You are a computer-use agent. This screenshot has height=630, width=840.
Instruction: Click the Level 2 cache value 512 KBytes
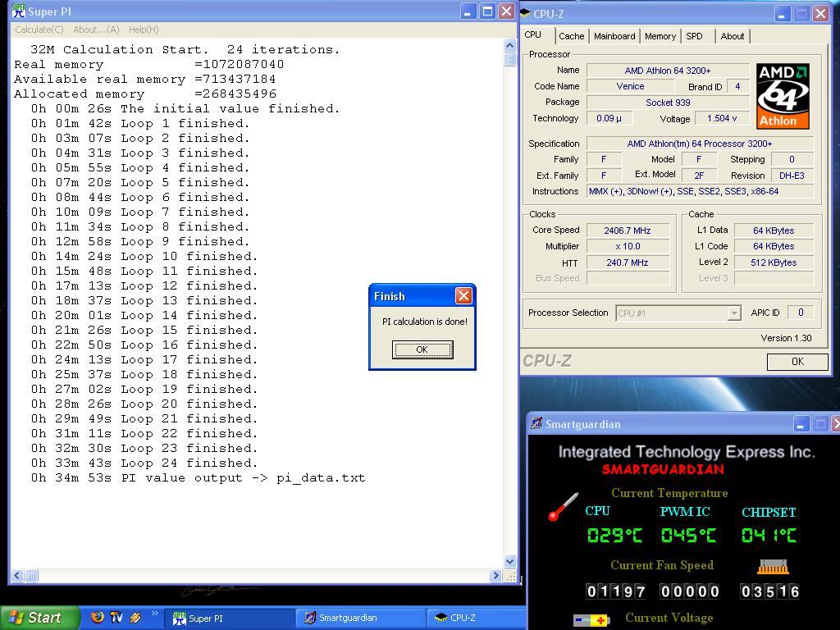click(x=774, y=262)
